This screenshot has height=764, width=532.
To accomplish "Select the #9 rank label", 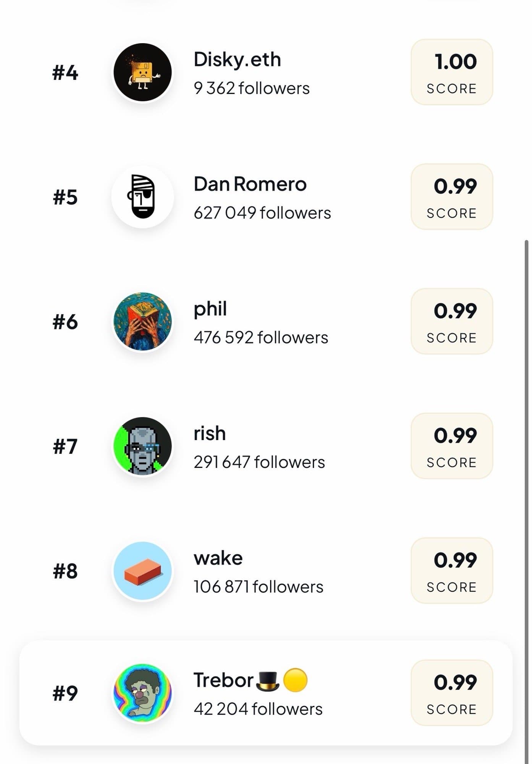I will point(65,693).
